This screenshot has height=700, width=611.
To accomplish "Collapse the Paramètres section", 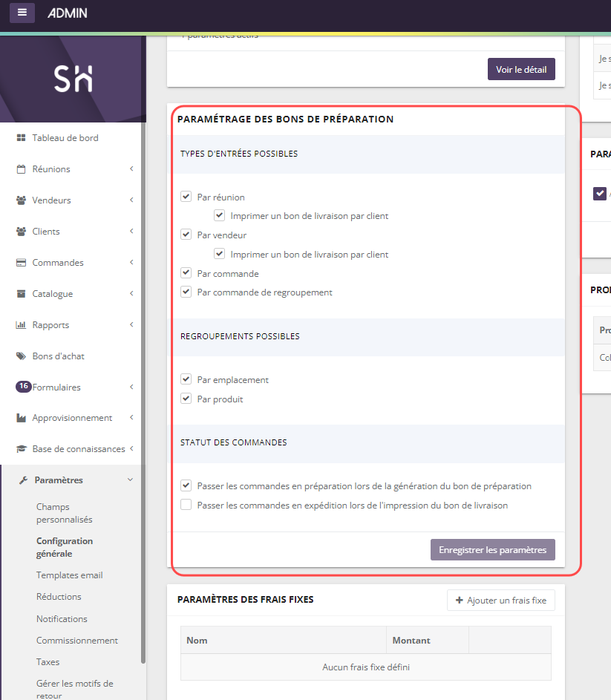I will click(131, 480).
